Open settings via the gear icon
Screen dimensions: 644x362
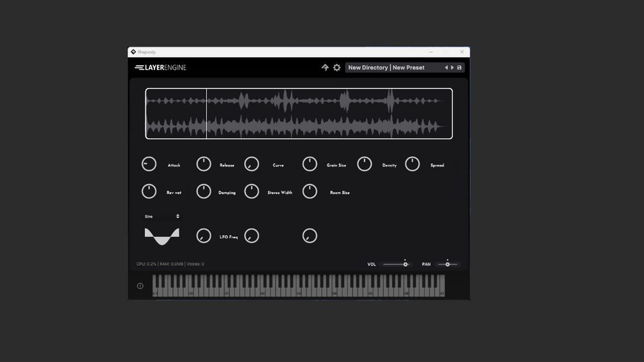pyautogui.click(x=337, y=67)
